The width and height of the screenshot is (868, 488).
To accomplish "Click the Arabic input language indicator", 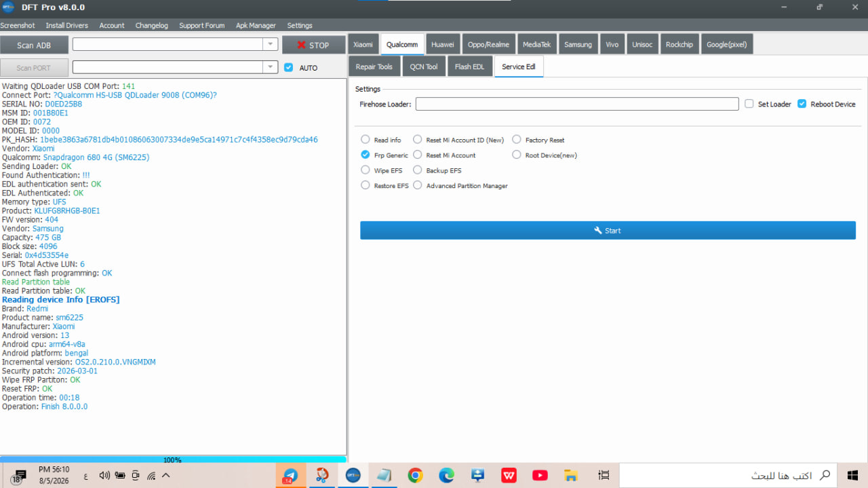I will (85, 476).
